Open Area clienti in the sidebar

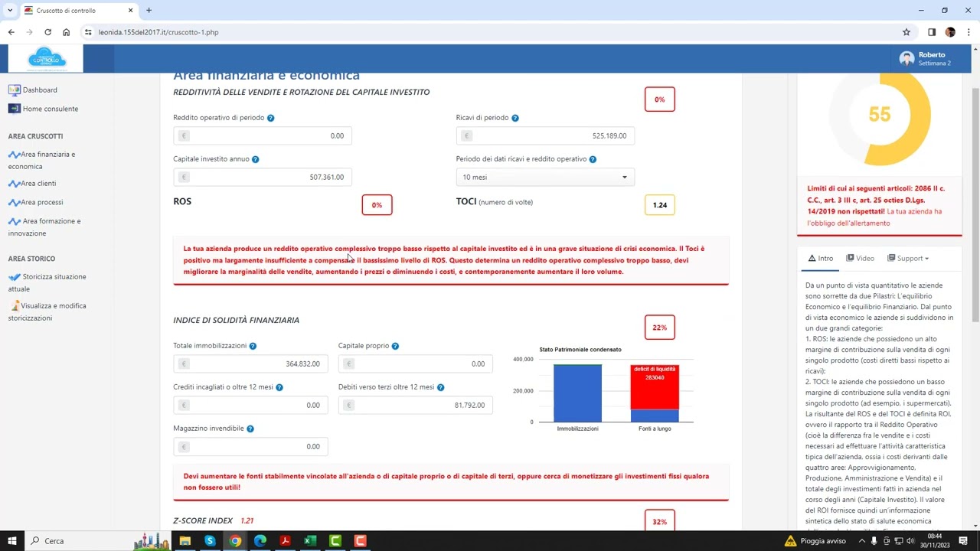point(38,184)
